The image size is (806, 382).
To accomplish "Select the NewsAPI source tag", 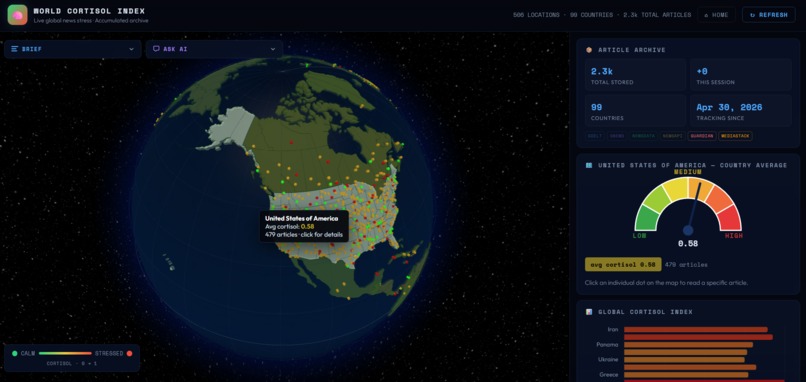I will pyautogui.click(x=672, y=136).
